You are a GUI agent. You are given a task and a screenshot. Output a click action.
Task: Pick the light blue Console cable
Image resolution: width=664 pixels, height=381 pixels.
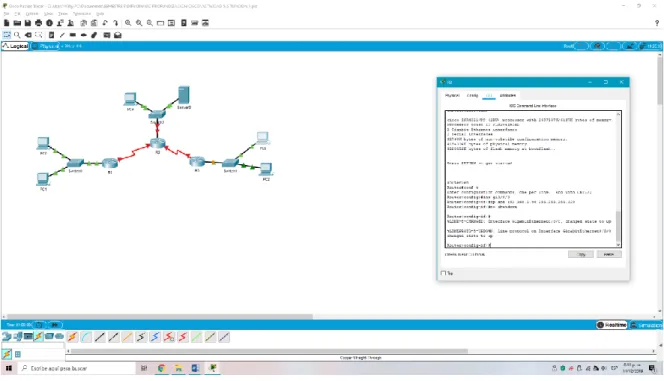[86, 337]
